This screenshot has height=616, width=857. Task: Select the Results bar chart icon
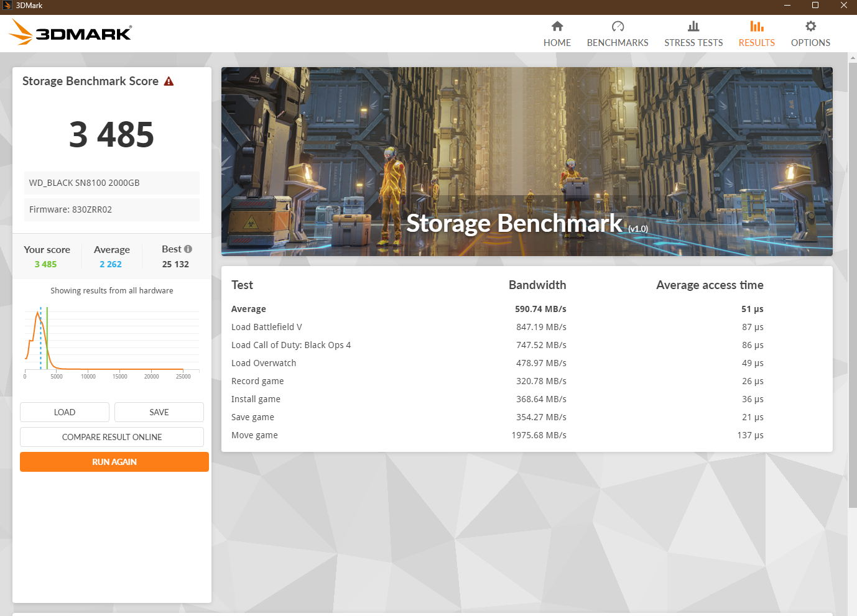click(756, 26)
